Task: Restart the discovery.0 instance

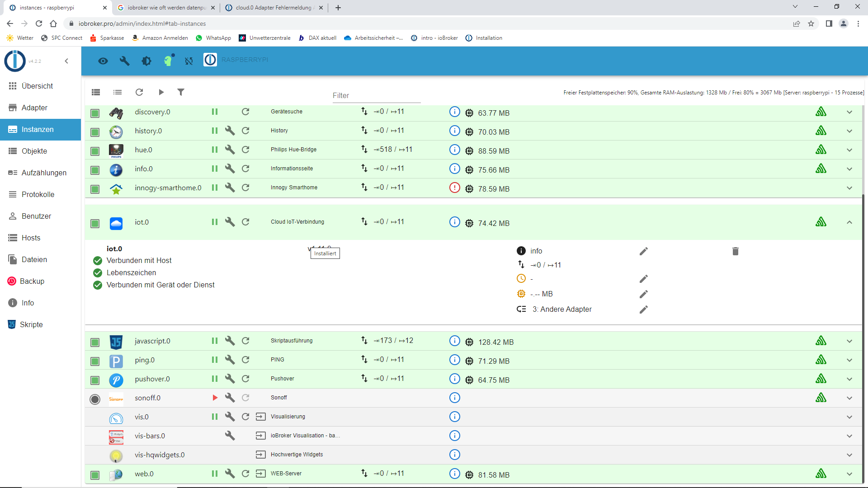Action: click(x=245, y=112)
